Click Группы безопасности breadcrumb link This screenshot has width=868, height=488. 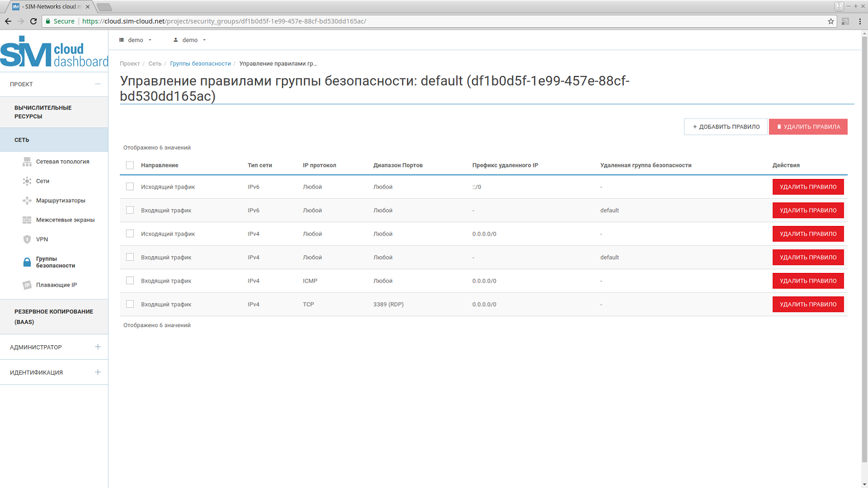pos(200,63)
